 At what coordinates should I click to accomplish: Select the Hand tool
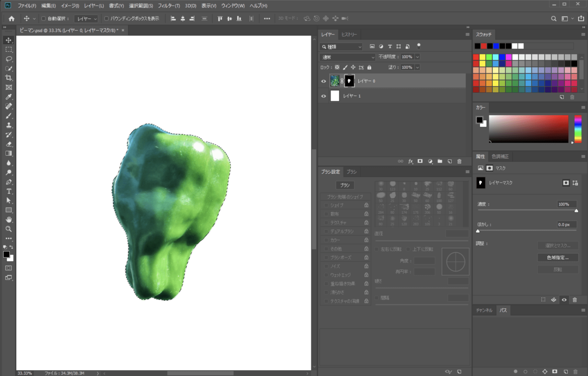click(x=9, y=220)
